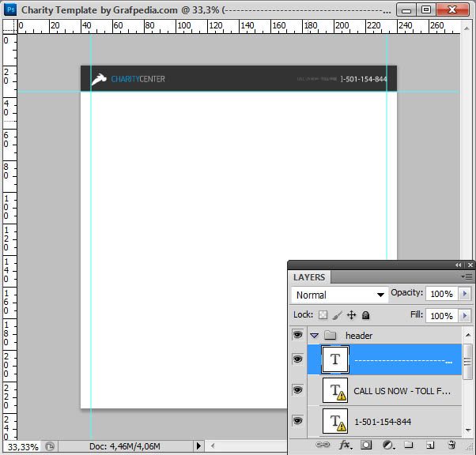Click the Photoshop icon in title bar

click(x=10, y=9)
